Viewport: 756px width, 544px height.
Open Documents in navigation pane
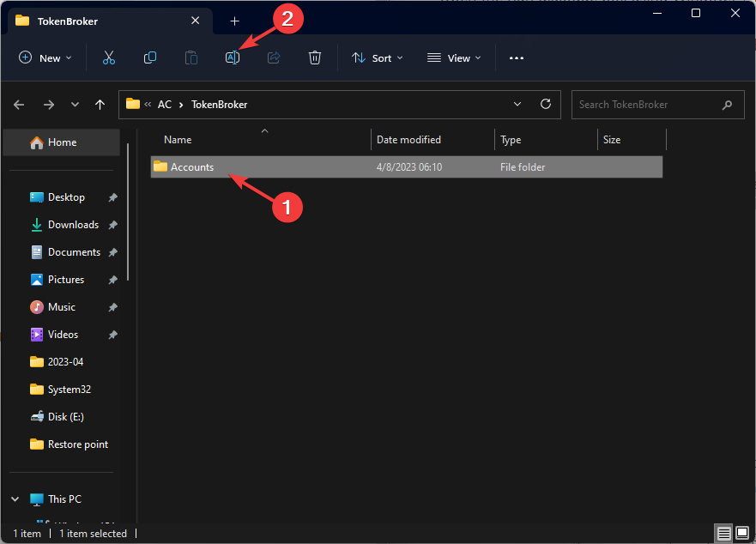tap(74, 252)
